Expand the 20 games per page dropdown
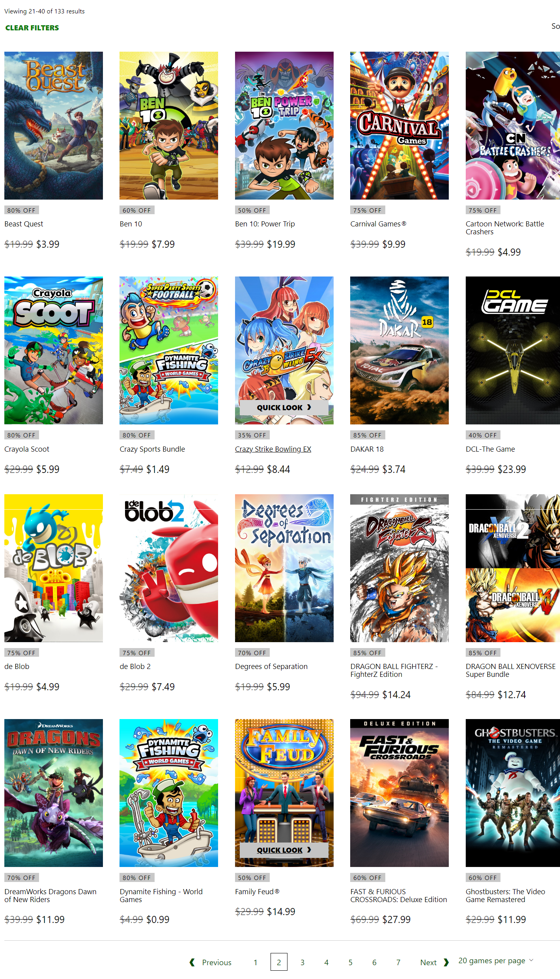This screenshot has width=560, height=979. point(496,960)
